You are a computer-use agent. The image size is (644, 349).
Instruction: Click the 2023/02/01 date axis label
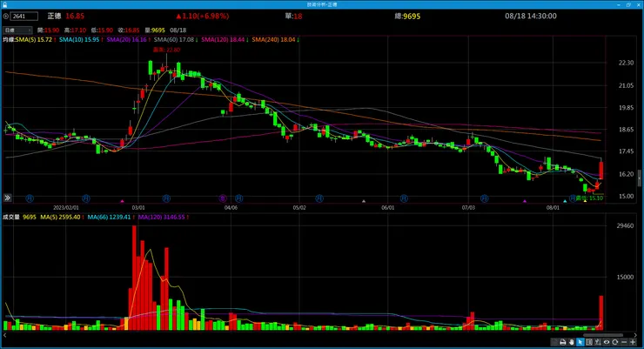click(x=66, y=208)
